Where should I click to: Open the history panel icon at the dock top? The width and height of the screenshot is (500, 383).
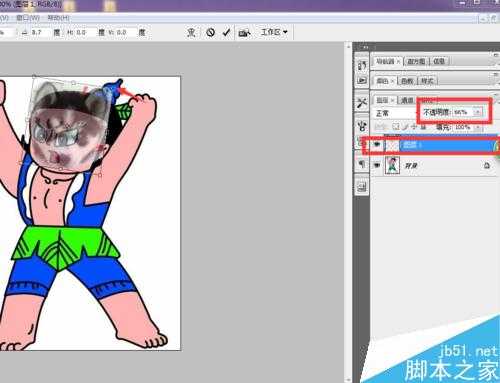[x=362, y=65]
